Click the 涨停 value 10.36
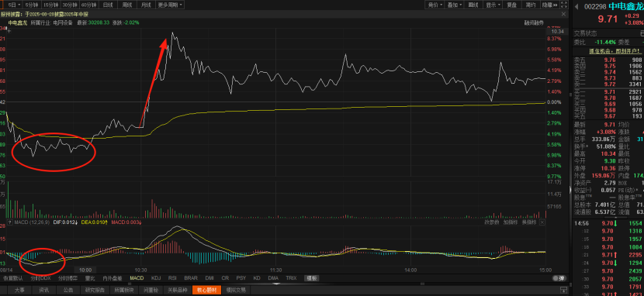644x296 pixels. (608, 168)
